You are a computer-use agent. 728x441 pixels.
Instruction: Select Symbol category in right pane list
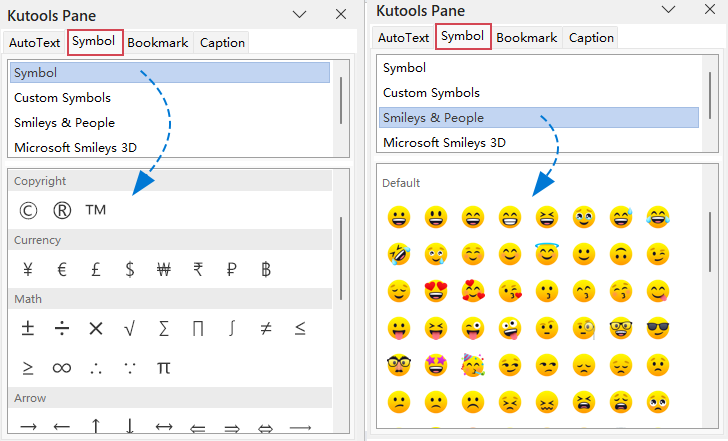pyautogui.click(x=539, y=68)
